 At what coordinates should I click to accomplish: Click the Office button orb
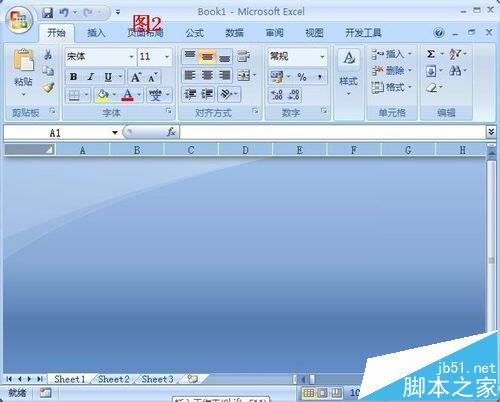tap(19, 19)
